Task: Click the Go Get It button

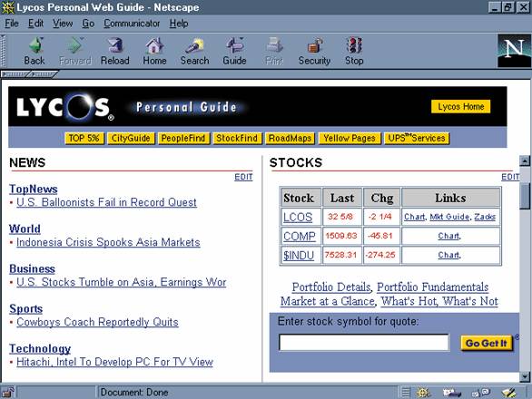Action: click(487, 343)
